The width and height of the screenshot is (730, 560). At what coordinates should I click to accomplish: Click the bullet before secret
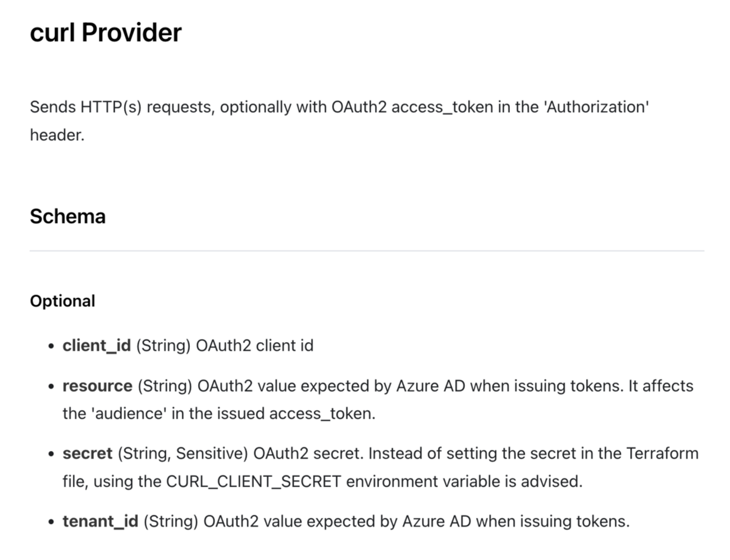(51, 455)
